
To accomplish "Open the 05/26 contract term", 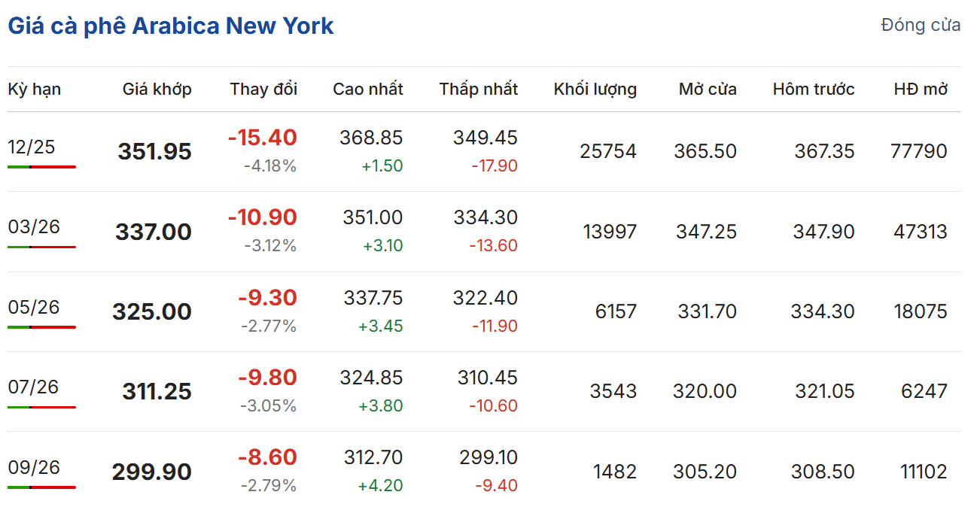I will pyautogui.click(x=34, y=307).
